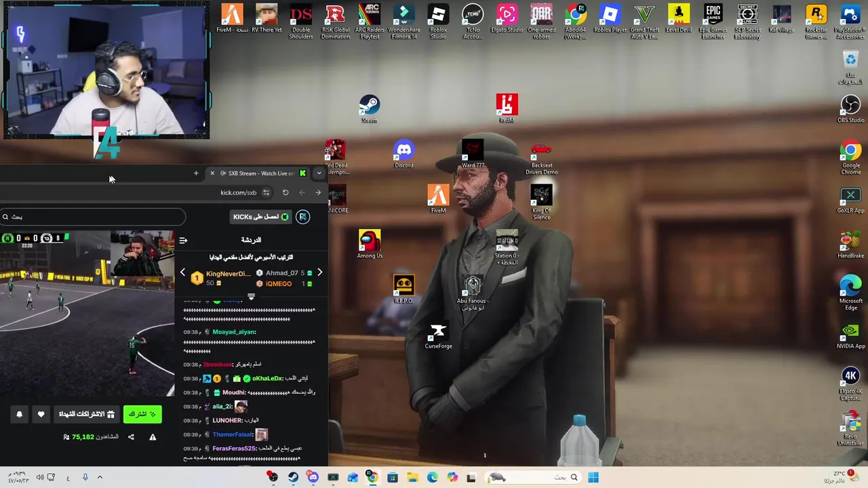Screen dimensions: 868x488
Task: Launch OBS Studio from the desktop
Action: (850, 108)
